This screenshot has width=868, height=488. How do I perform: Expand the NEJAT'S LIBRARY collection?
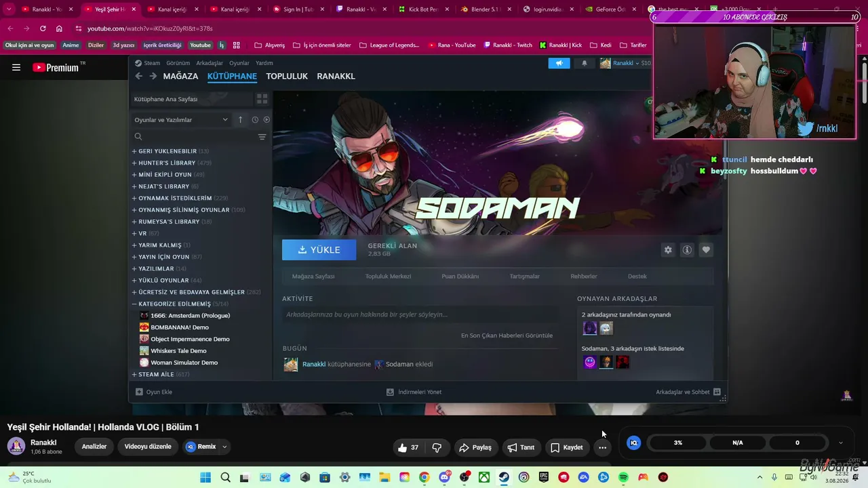coord(134,186)
